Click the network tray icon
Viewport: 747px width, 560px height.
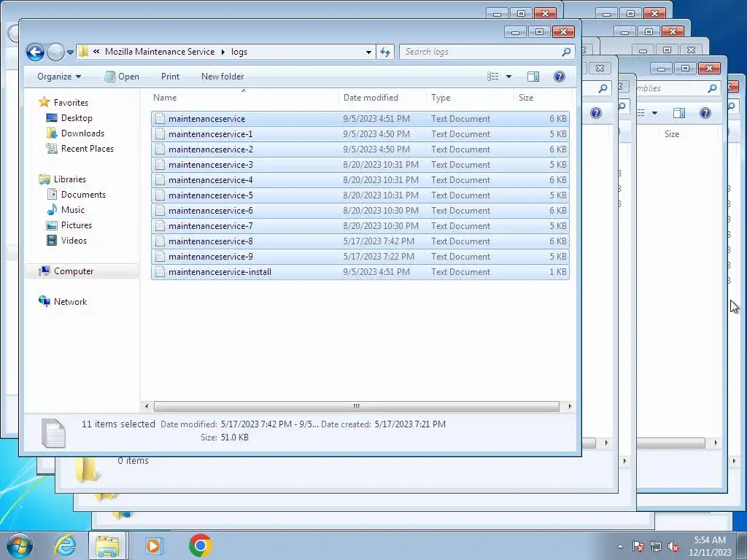[x=656, y=546]
